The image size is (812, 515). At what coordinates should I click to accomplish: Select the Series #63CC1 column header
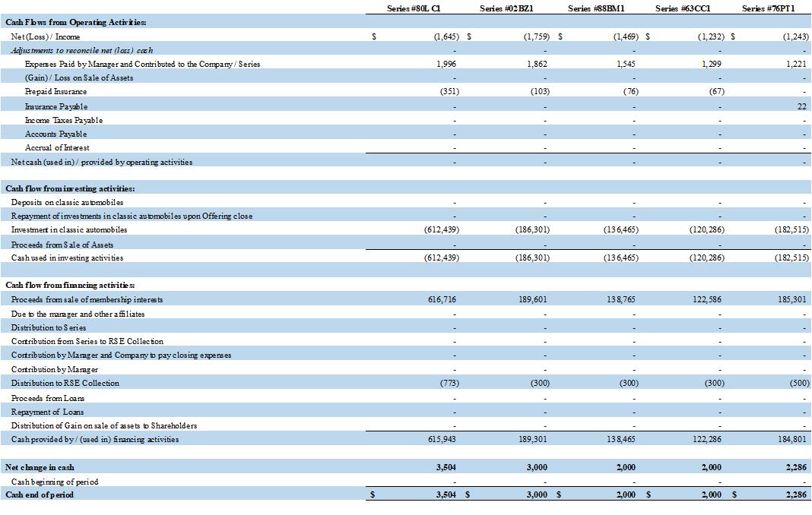coord(683,8)
